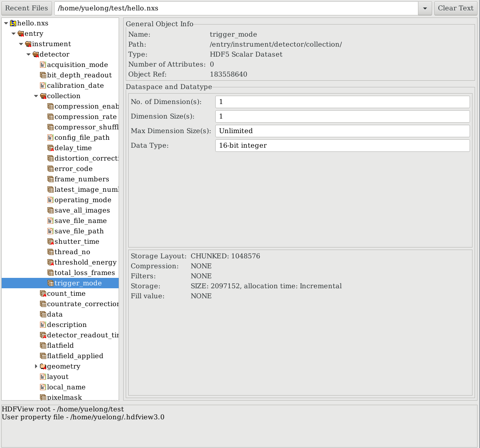Click the flatfield dataset icon
This screenshot has width=480, height=448.
click(x=42, y=346)
